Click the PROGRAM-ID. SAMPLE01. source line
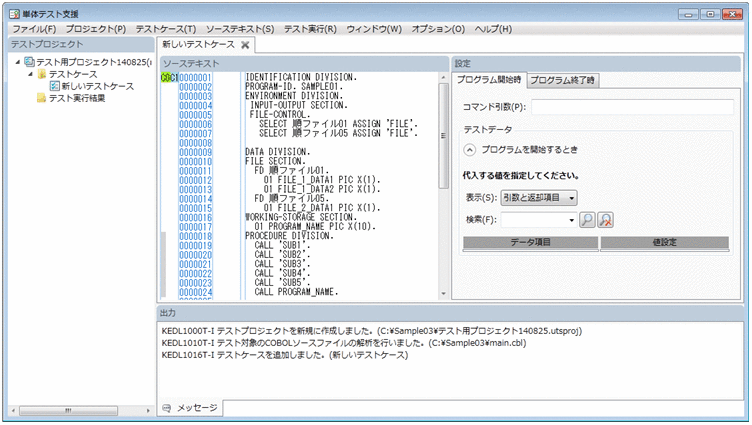 [294, 87]
